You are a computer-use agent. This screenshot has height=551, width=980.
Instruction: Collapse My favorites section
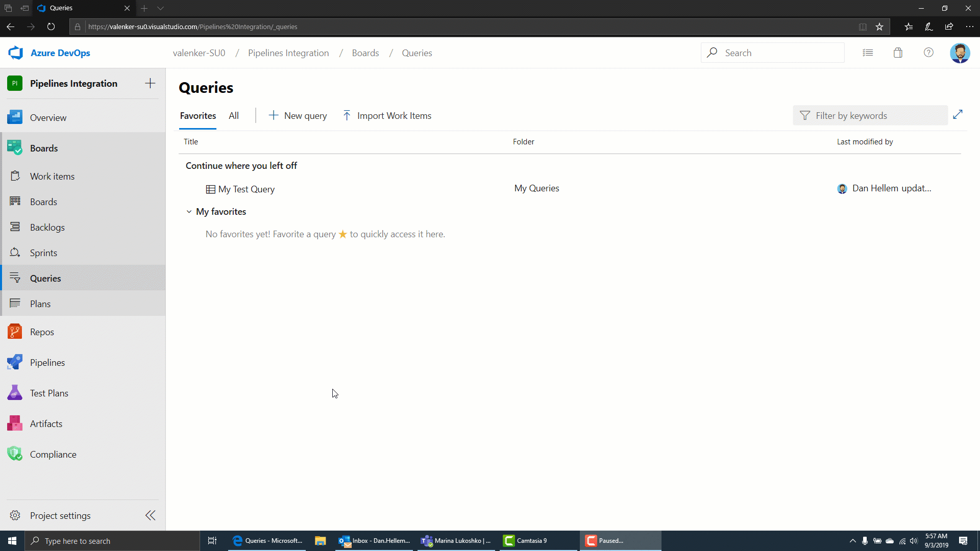click(189, 211)
